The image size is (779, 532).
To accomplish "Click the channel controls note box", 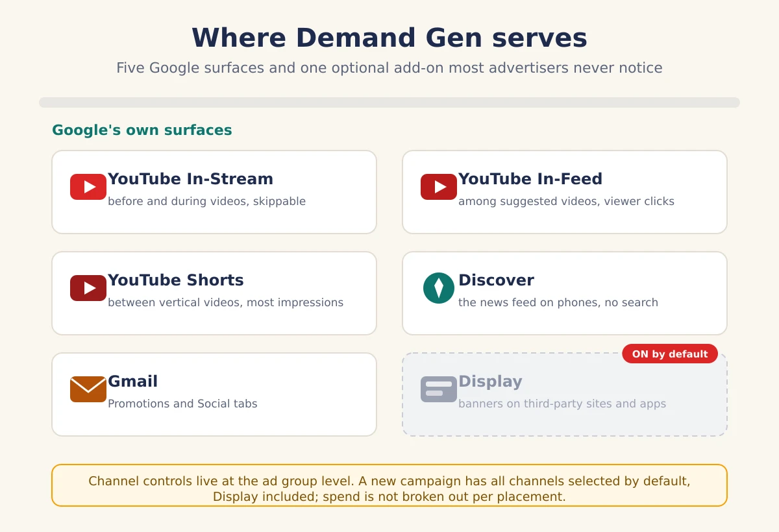I will pyautogui.click(x=389, y=485).
